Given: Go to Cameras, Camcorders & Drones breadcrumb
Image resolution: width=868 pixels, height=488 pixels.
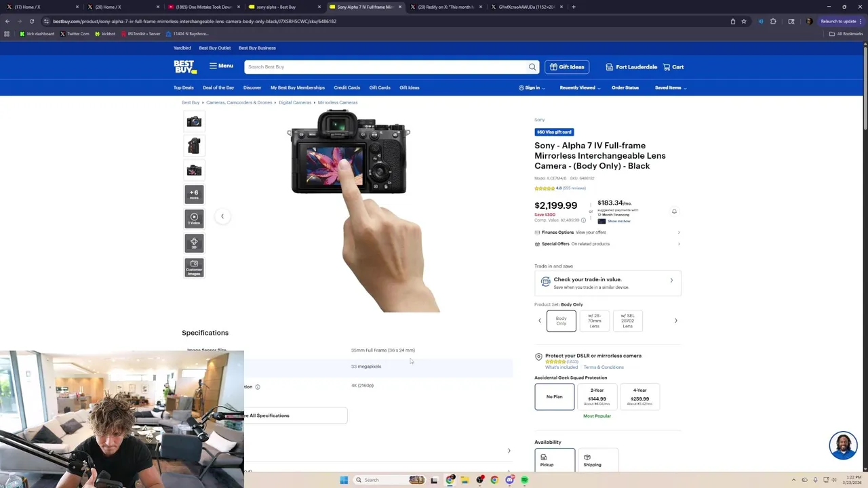Looking at the screenshot, I should coord(239,102).
